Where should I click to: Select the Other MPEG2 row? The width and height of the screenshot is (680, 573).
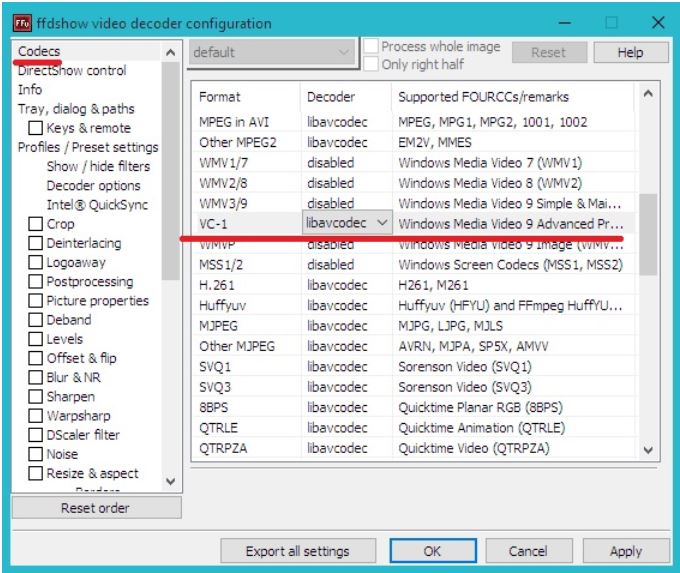tap(415, 142)
